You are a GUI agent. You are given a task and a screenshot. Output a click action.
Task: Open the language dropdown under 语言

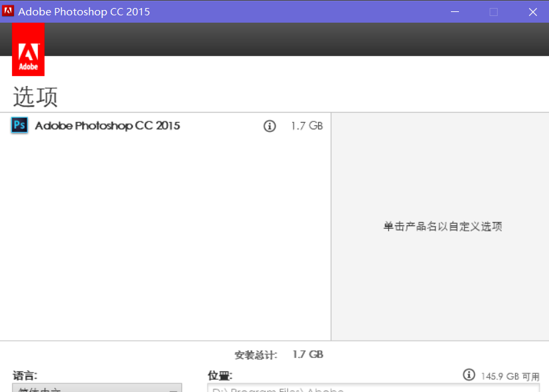click(x=97, y=388)
